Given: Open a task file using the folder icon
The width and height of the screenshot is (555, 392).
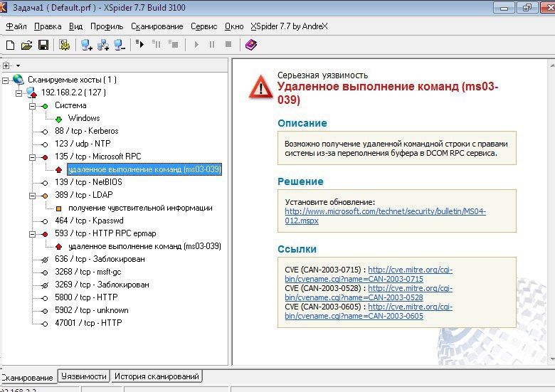Looking at the screenshot, I should (x=26, y=45).
